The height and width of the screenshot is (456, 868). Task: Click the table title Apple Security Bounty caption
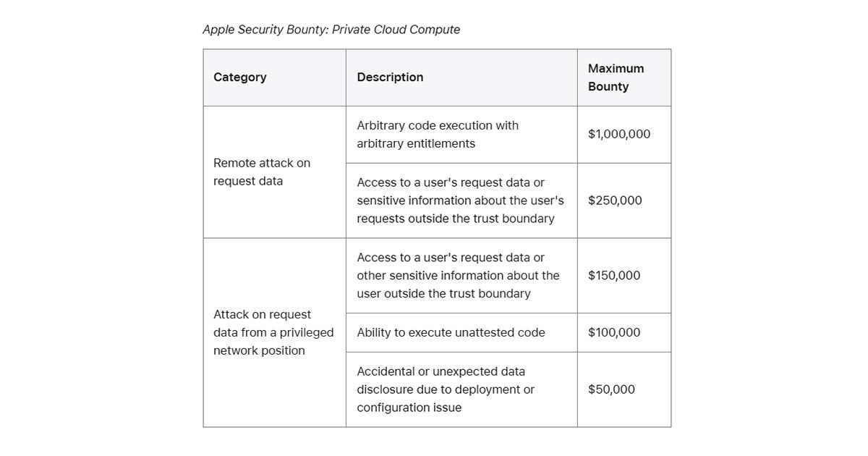click(331, 30)
